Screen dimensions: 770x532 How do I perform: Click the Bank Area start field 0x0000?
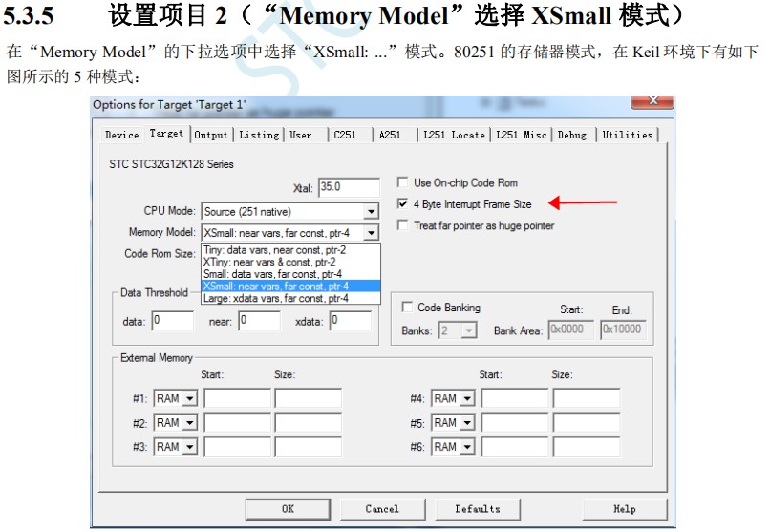(571, 330)
